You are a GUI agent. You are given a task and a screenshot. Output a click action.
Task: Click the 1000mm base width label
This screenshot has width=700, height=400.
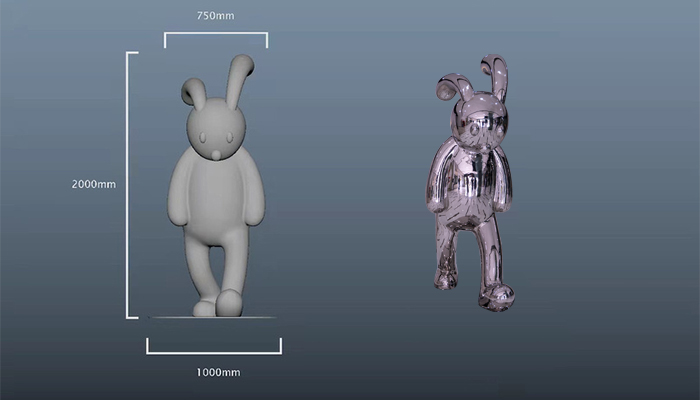[217, 372]
